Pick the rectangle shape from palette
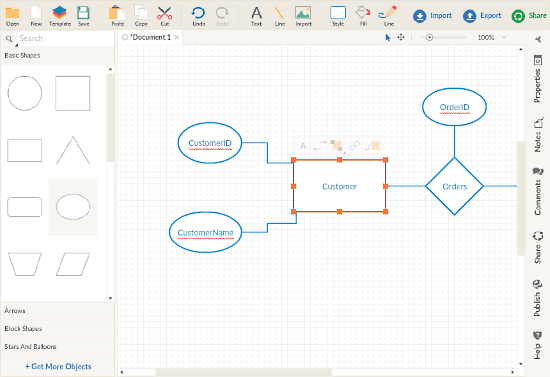Viewport: 550px width, 377px height. [x=25, y=150]
